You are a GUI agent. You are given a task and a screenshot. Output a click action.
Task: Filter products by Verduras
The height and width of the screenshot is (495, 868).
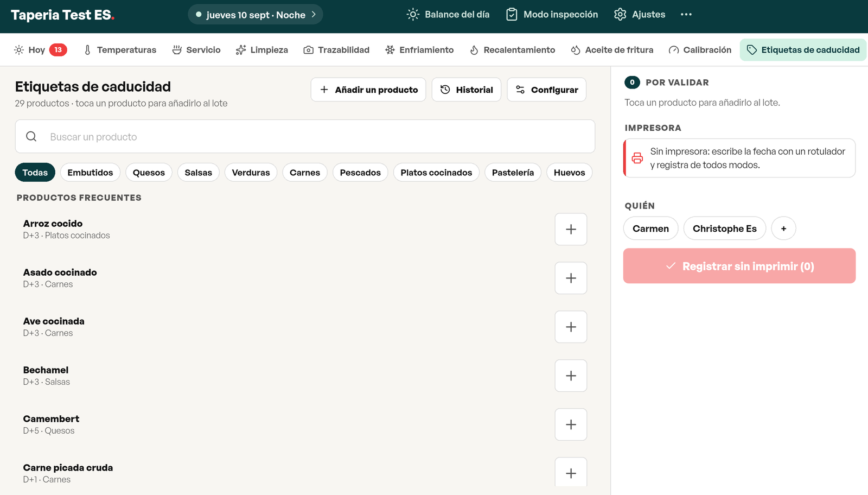[x=251, y=173]
